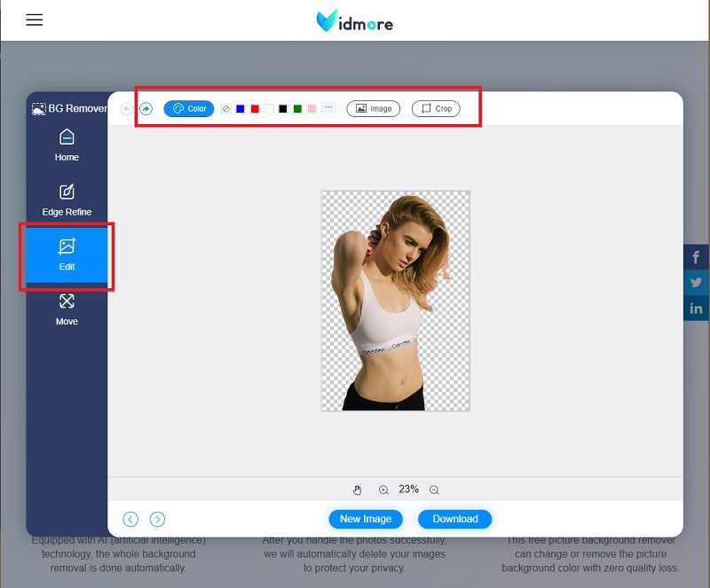Click the New Image button
Image resolution: width=710 pixels, height=588 pixels.
(x=365, y=519)
